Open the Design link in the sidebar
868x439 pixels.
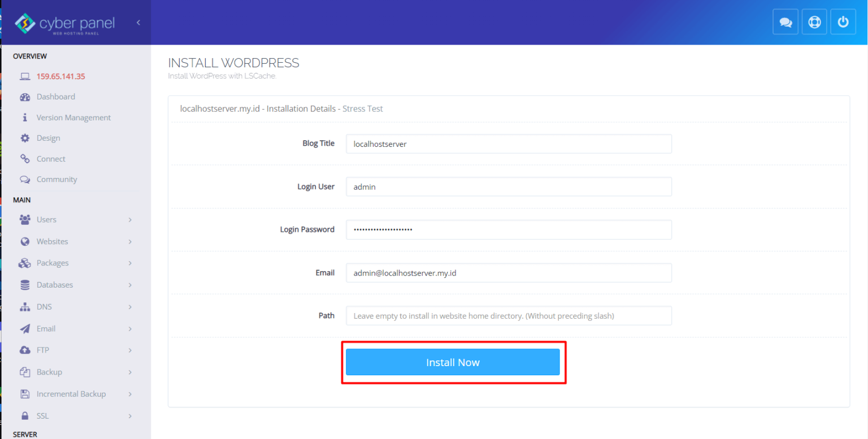coord(48,138)
